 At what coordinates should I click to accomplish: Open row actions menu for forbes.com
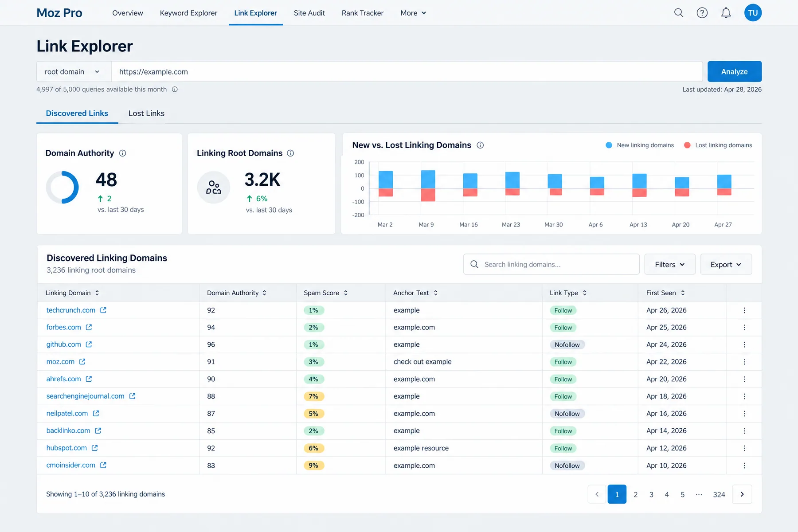tap(744, 328)
